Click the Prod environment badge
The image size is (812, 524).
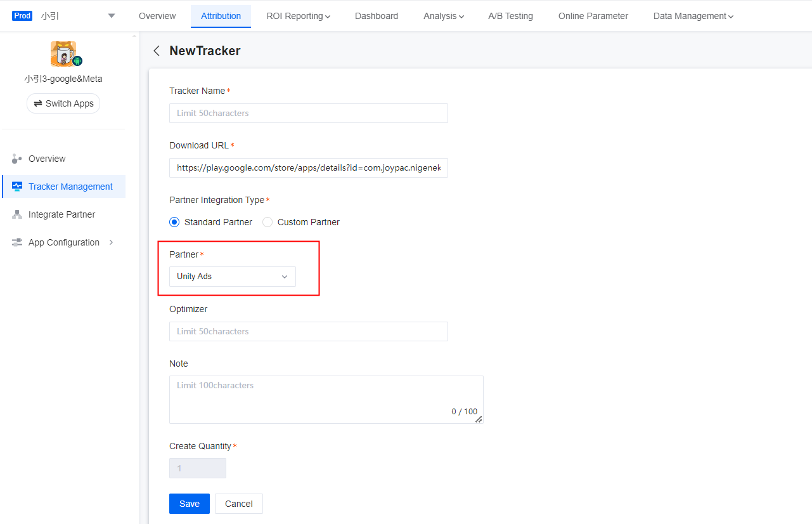(22, 15)
